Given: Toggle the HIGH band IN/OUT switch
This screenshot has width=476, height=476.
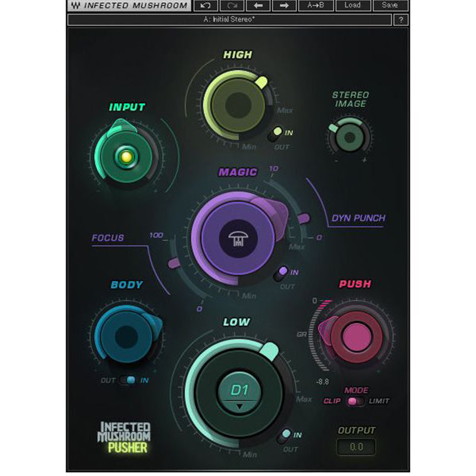Looking at the screenshot, I should click(275, 134).
